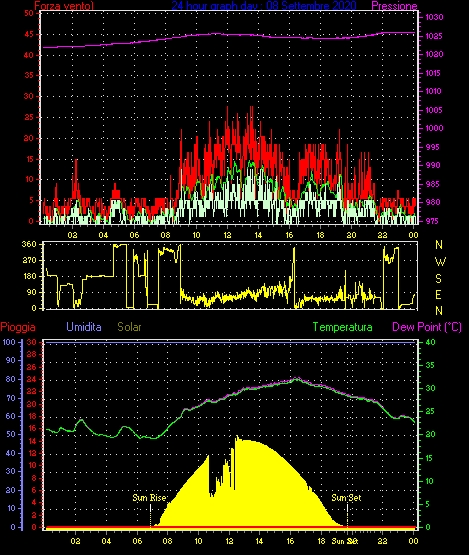Click the Forza vento legend label
Screen dimensions: 469x555
pyautogui.click(x=64, y=6)
